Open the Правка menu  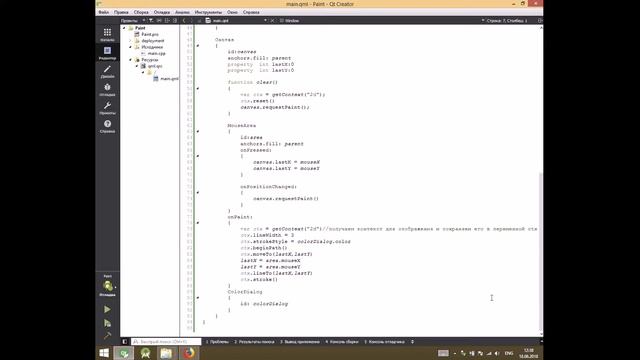[121, 12]
